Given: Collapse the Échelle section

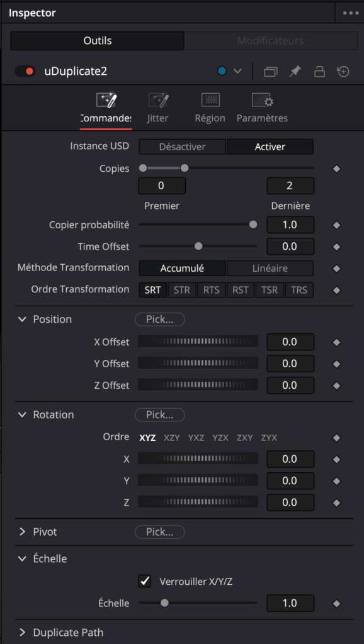Looking at the screenshot, I should coord(22,558).
